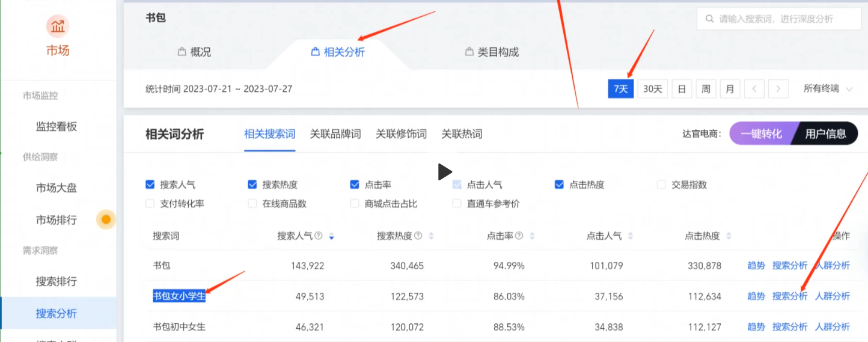Image resolution: width=868 pixels, height=342 pixels.
Task: Switch to the 类目构成 tab
Action: [492, 52]
